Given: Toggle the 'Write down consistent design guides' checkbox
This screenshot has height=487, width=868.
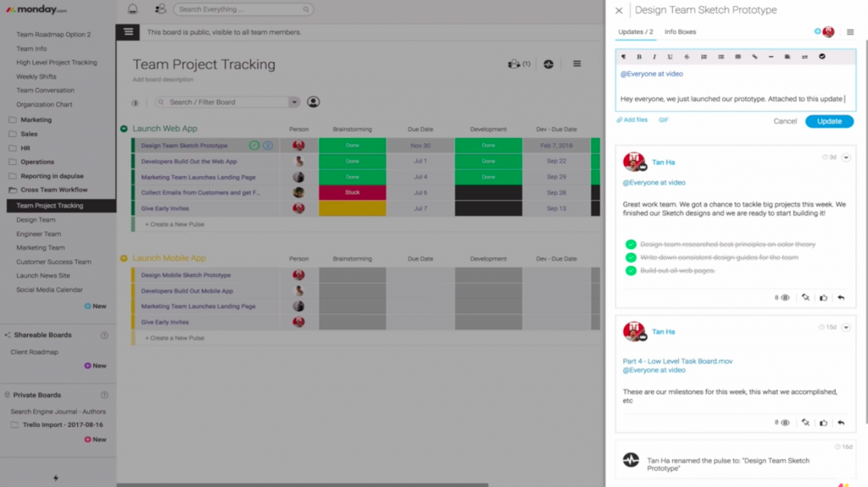Looking at the screenshot, I should [x=631, y=257].
